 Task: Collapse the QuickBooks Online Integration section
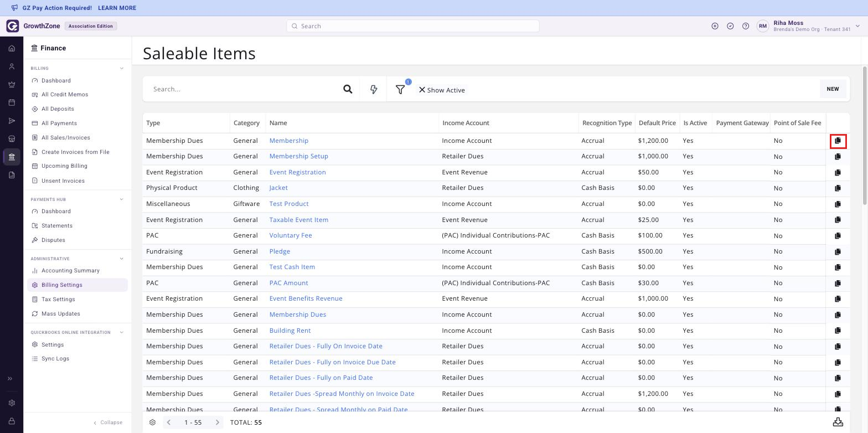tap(122, 332)
